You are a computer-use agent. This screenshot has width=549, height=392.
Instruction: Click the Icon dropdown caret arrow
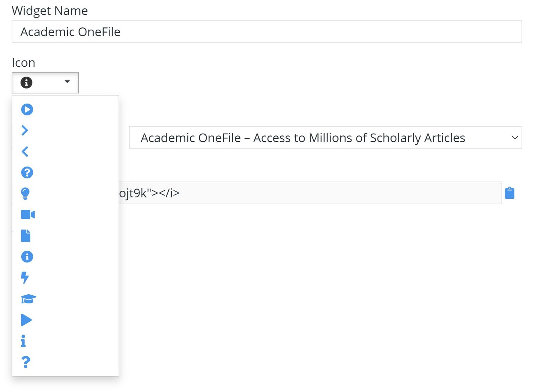(67, 82)
